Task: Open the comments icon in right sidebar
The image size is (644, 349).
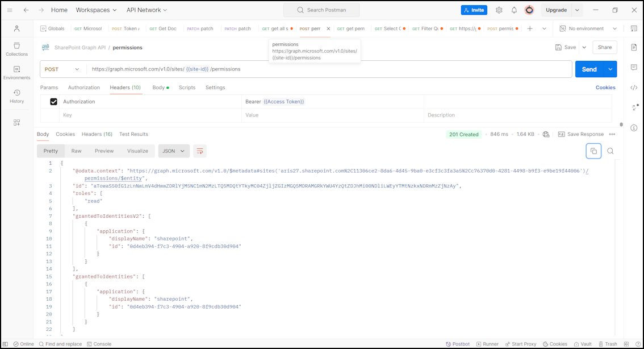Action: 634,67
